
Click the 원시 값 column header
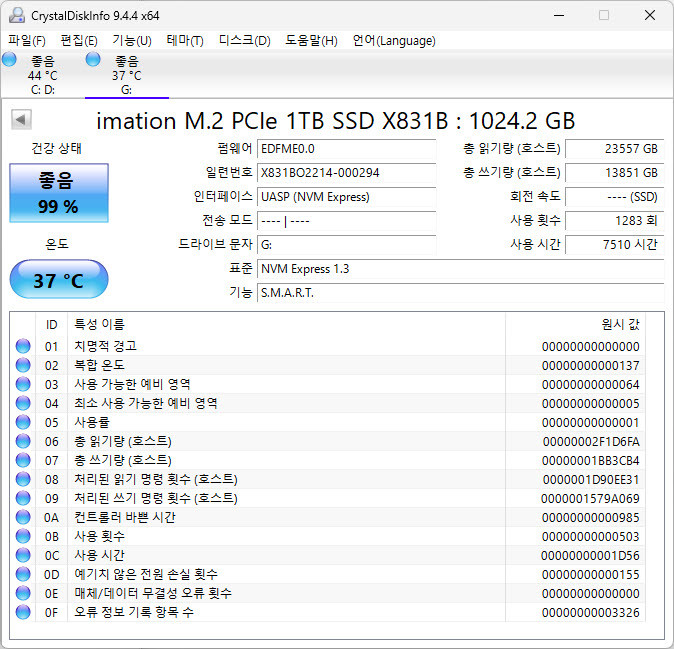575,324
